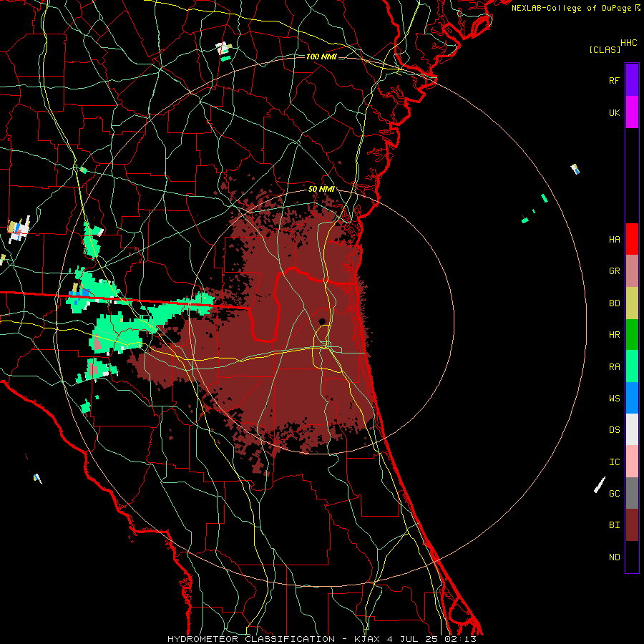Click the GC gray legend swatch

pyautogui.click(x=632, y=493)
